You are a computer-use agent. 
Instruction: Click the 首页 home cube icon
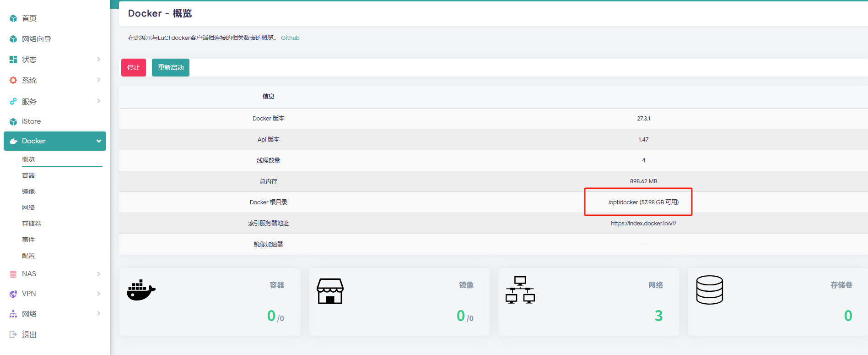point(13,18)
